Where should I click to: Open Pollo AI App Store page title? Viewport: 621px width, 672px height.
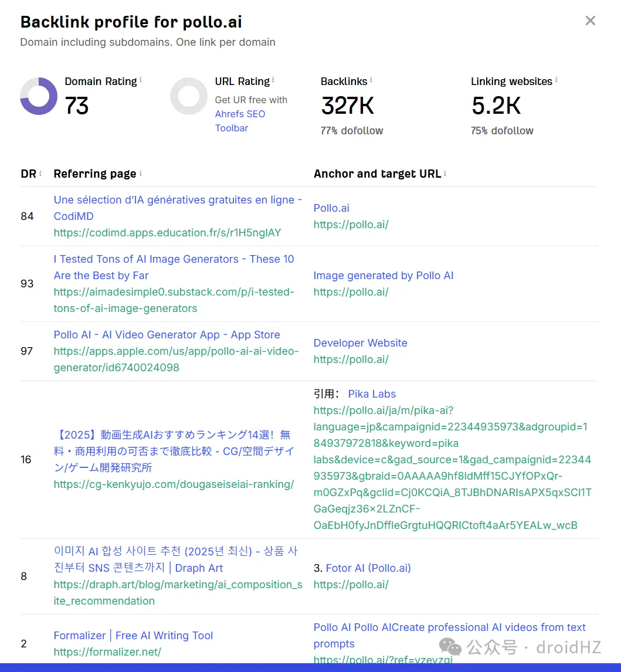[x=167, y=335]
